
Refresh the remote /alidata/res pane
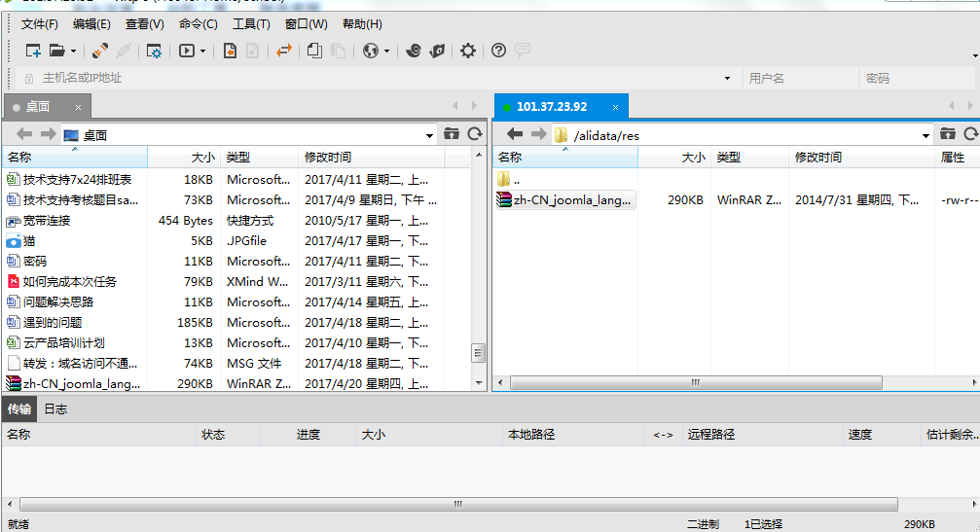pyautogui.click(x=970, y=133)
